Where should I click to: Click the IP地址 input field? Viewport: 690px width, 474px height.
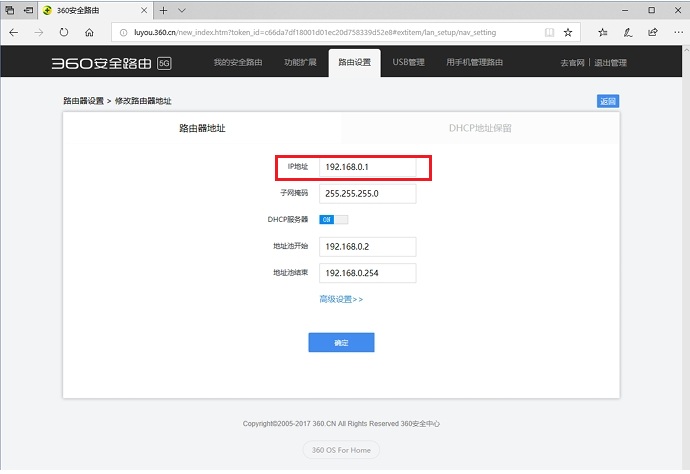367,166
